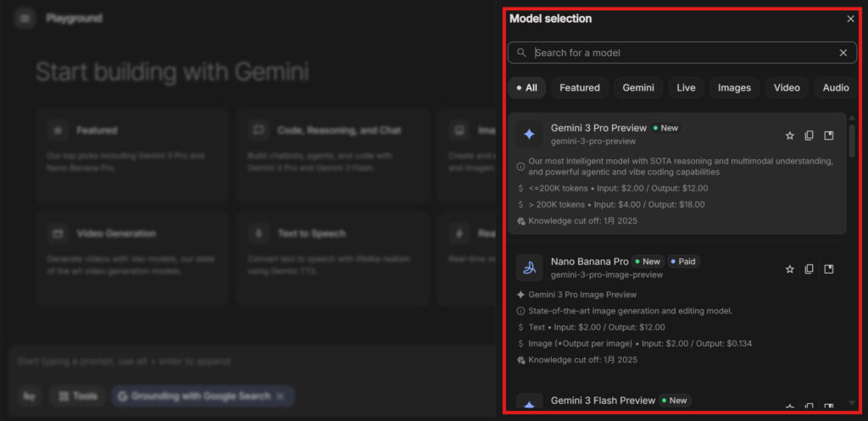The height and width of the screenshot is (421, 868).
Task: Switch to the Images filter
Action: click(x=734, y=87)
